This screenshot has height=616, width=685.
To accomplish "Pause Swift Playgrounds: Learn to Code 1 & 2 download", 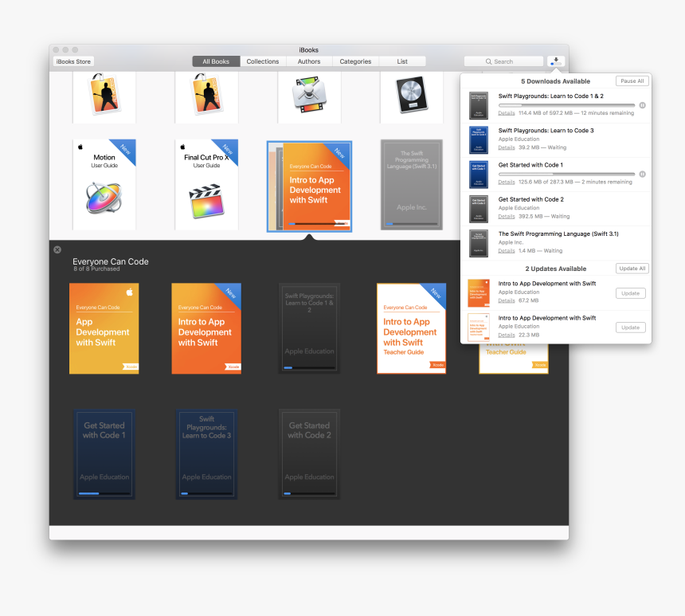I will tap(642, 105).
